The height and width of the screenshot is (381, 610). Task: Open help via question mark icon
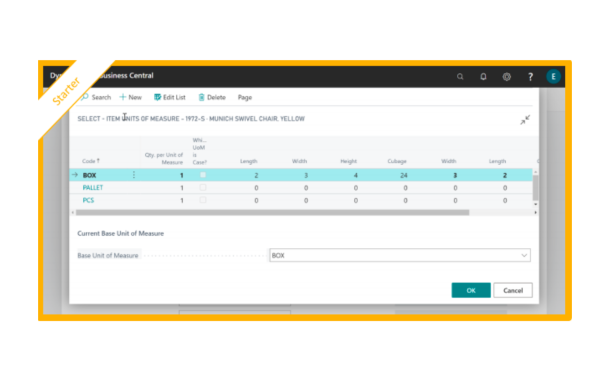pos(530,77)
